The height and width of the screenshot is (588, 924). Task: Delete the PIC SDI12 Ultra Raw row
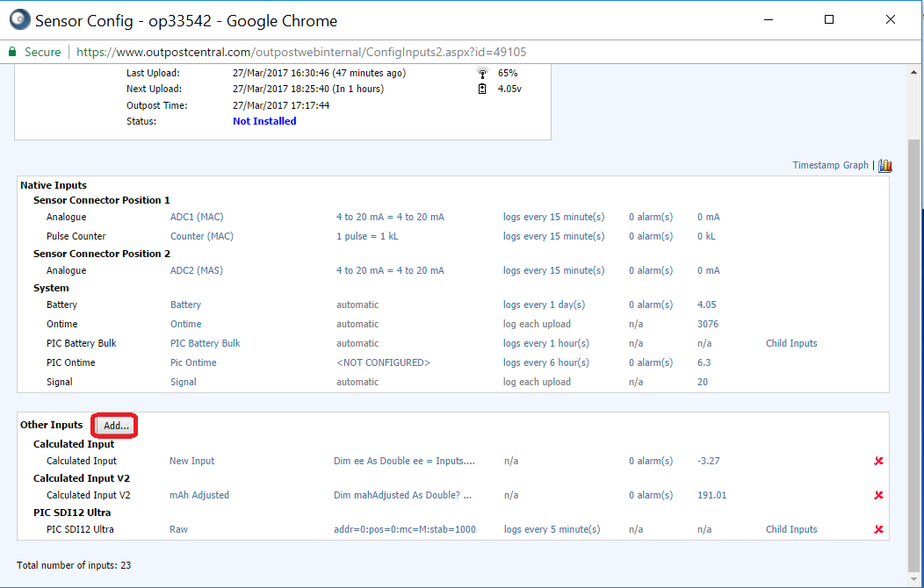click(x=878, y=529)
